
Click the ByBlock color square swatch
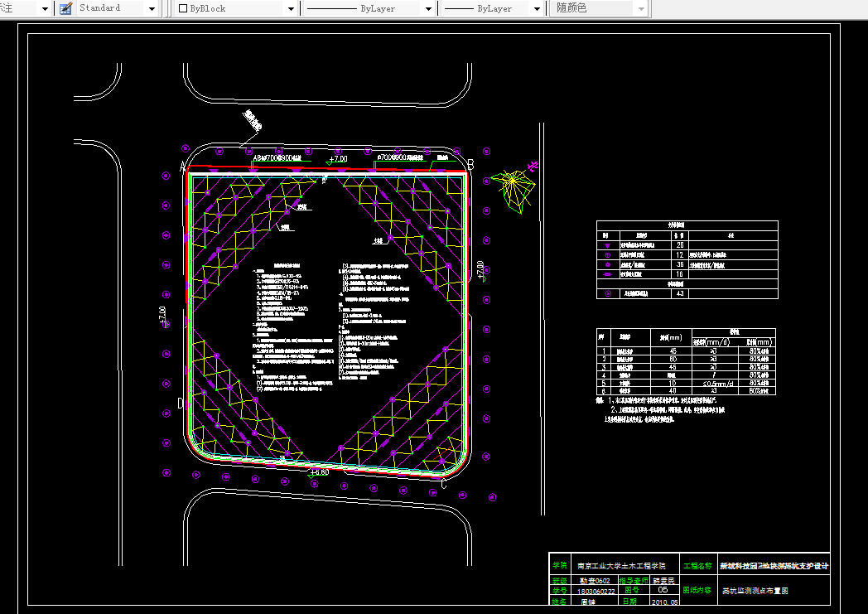(183, 8)
